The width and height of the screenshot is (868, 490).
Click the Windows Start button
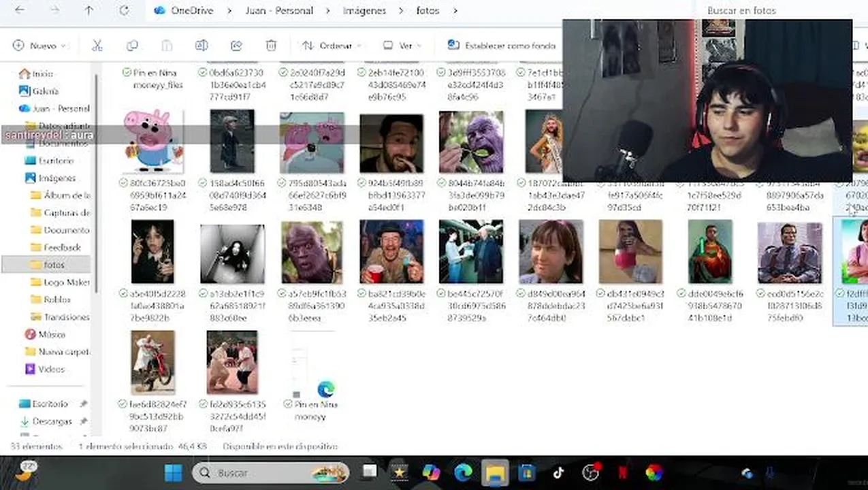(x=174, y=472)
